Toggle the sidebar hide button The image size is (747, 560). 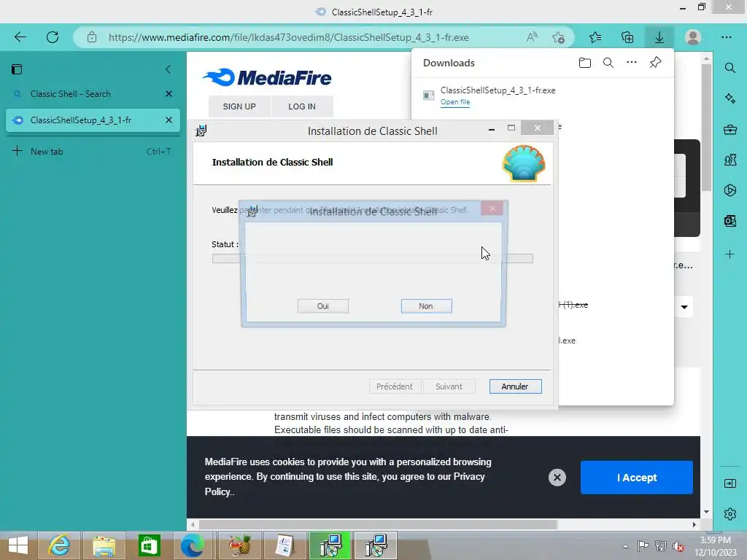729,484
